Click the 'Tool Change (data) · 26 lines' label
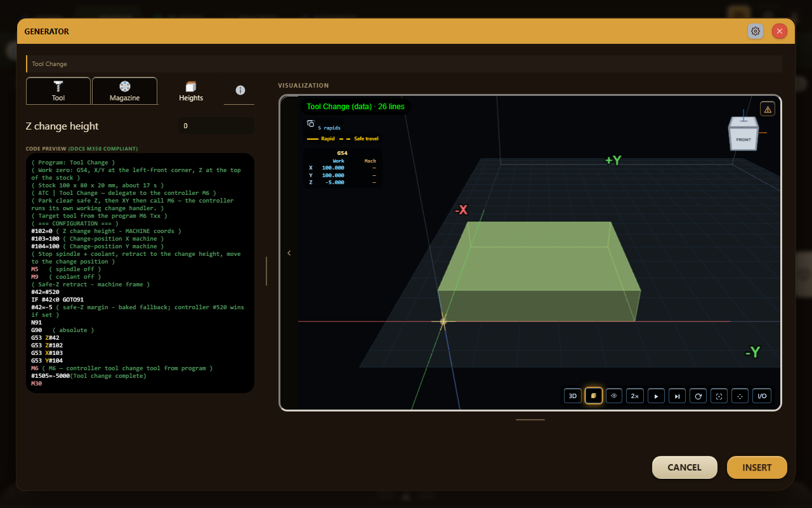 coord(355,107)
